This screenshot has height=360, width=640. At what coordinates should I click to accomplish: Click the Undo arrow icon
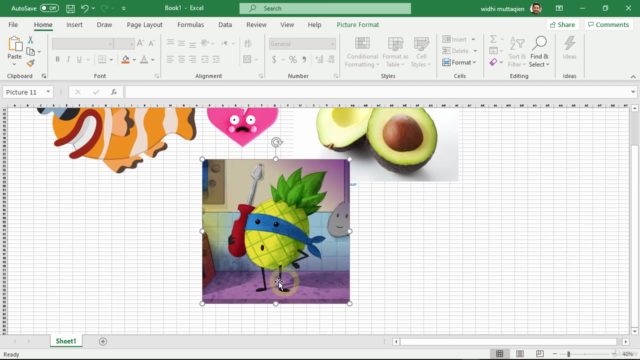[x=84, y=8]
